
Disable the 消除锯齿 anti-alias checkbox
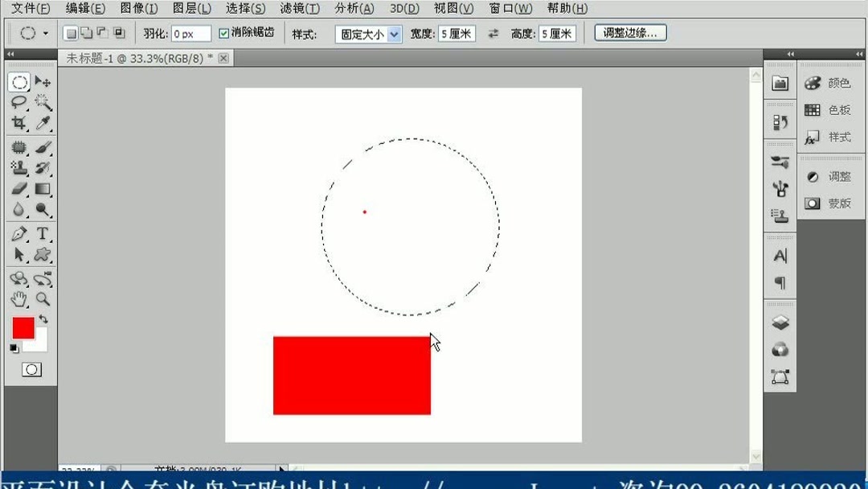click(x=223, y=32)
